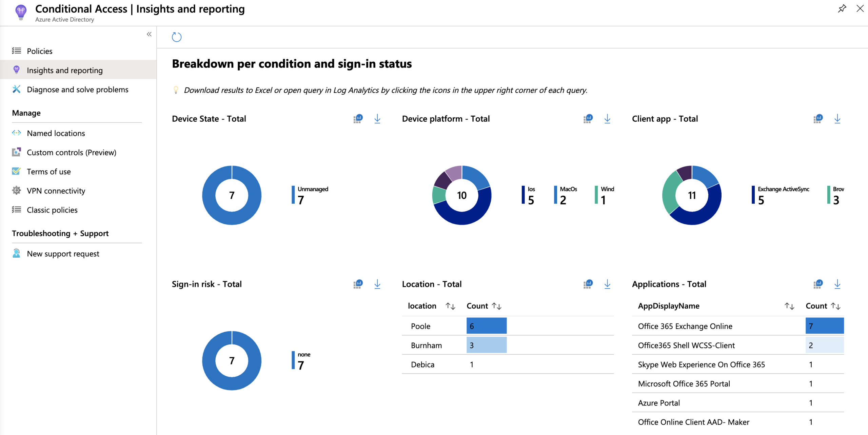Viewport: 868px width, 435px height.
Task: Collapse the left navigation menu
Action: pos(149,34)
